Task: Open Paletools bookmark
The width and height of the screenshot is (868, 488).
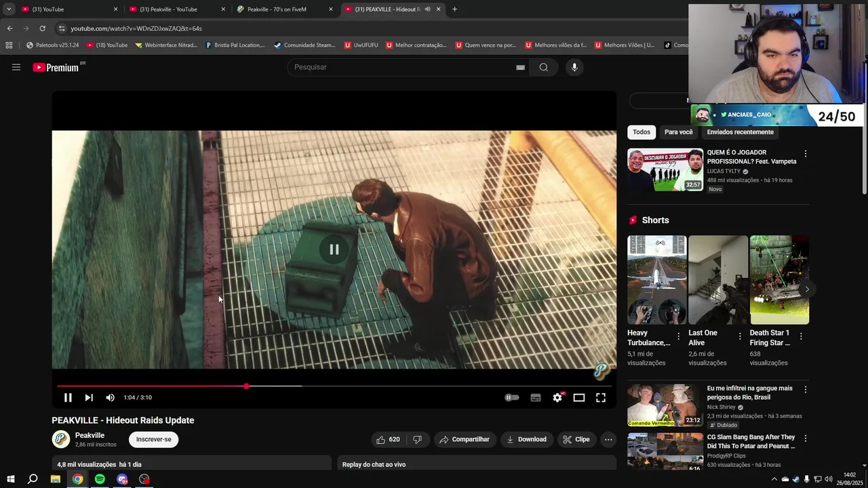Action: click(x=52, y=45)
